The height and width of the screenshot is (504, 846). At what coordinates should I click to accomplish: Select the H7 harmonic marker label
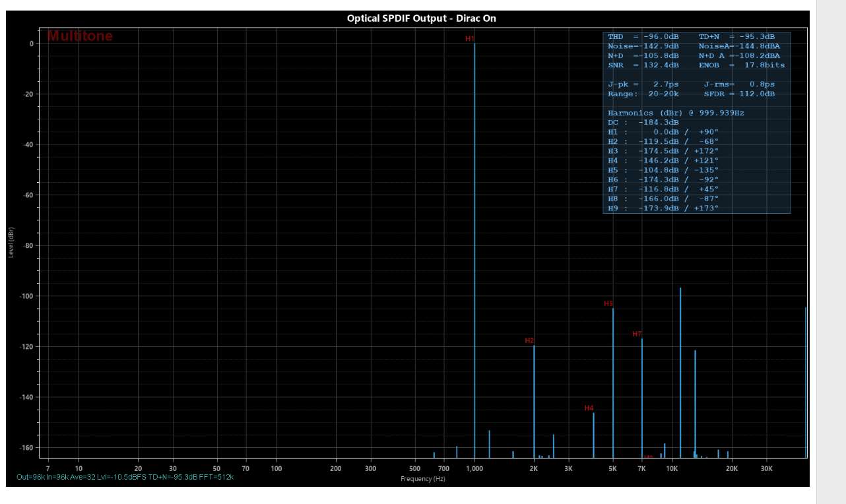[637, 334]
